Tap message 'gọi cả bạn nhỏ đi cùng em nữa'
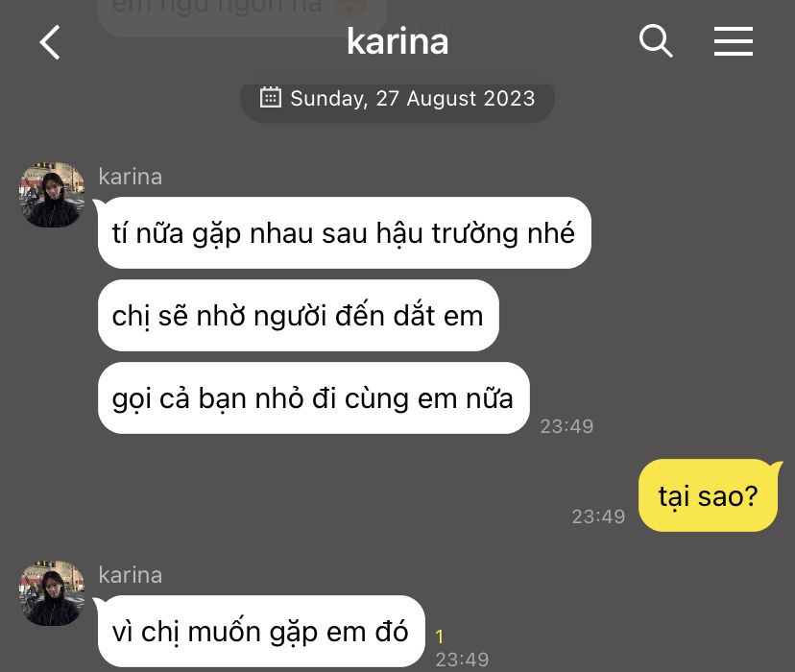Screen dimensions: 795x672 point(313,398)
